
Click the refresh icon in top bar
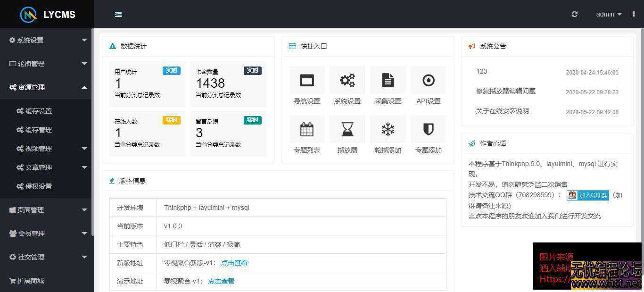(x=574, y=14)
